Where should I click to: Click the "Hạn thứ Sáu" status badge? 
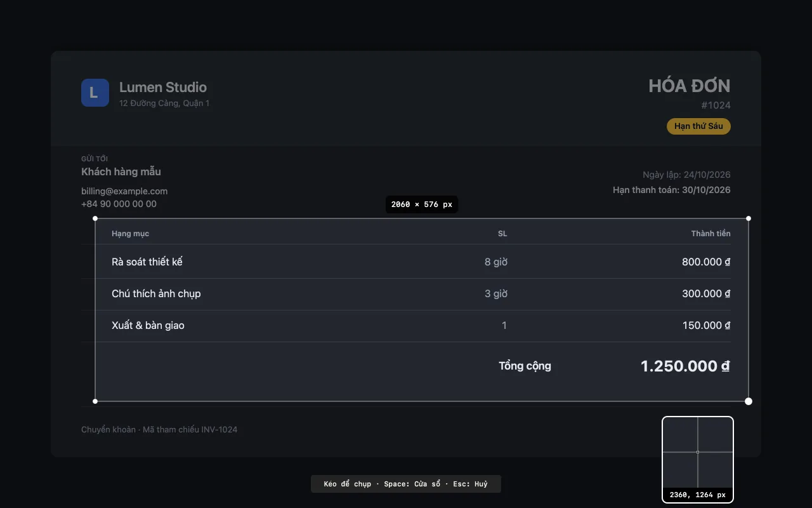coord(698,126)
